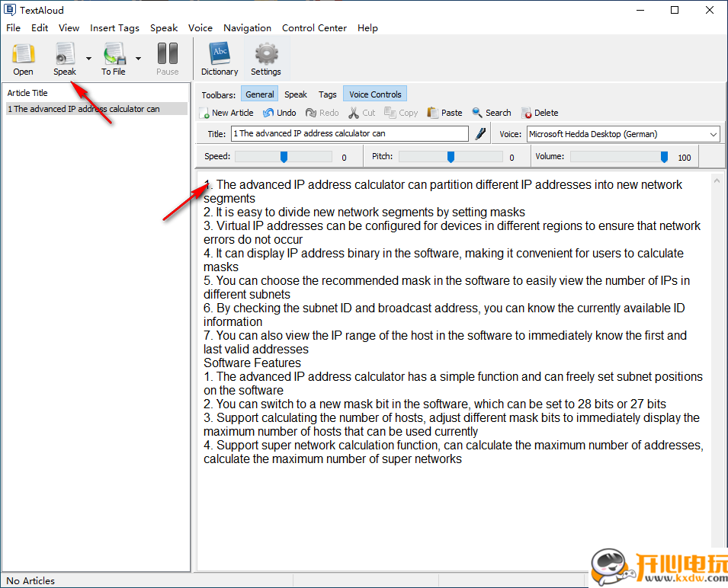The image size is (728, 588).
Task: Create a New Article
Action: 226,113
